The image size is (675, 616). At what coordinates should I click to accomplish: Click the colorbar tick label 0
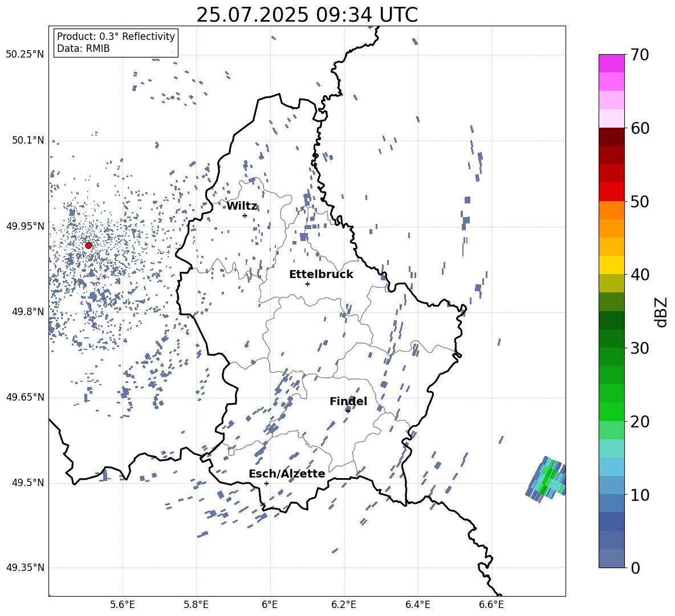[636, 568]
